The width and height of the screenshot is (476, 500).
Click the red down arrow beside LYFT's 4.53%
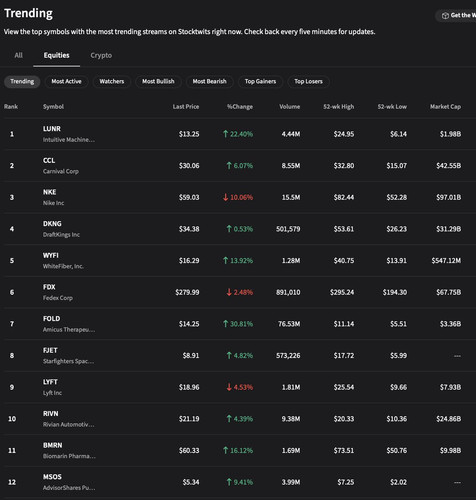(229, 387)
